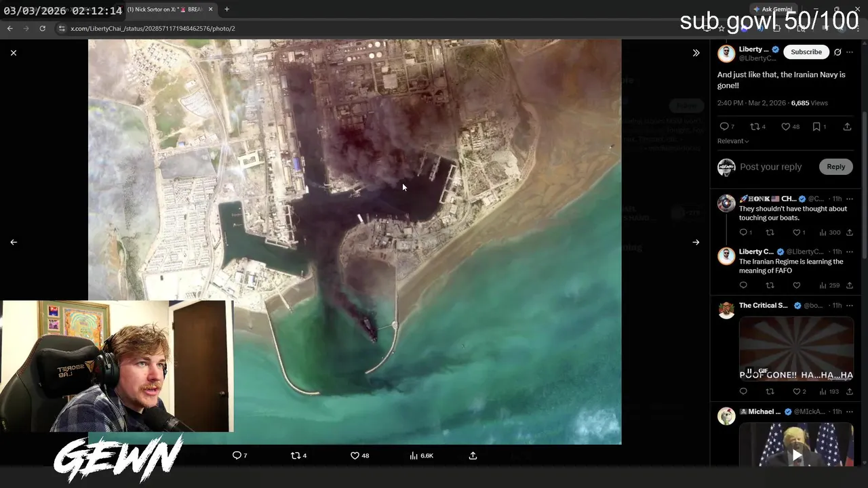The width and height of the screenshot is (868, 488).
Task: Open view analytics showing 6.6K below photo
Action: click(421, 455)
